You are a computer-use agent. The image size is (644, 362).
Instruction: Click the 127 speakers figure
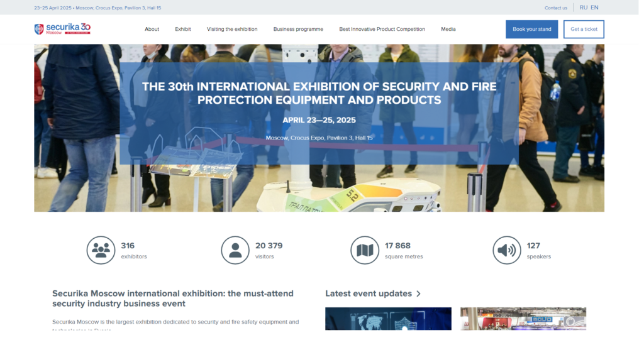[533, 246]
